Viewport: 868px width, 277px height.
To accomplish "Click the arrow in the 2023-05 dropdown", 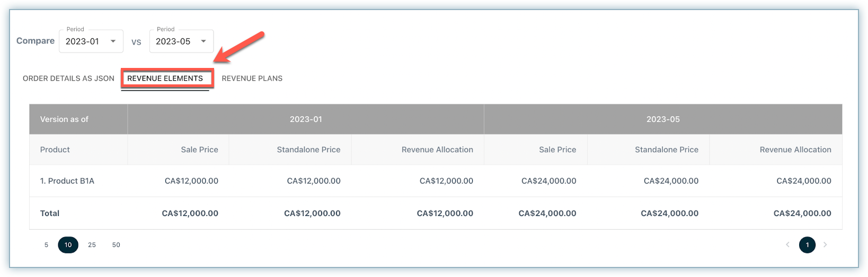I will point(203,41).
